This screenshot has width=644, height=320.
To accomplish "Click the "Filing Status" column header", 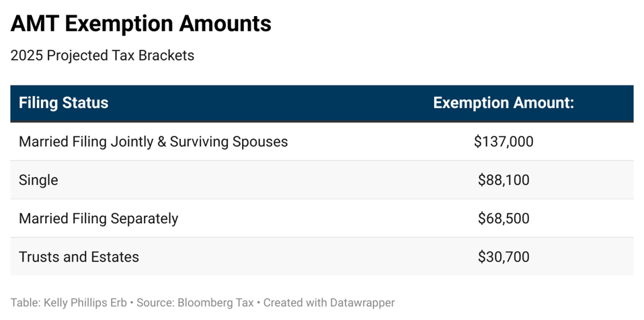I will coord(63,103).
